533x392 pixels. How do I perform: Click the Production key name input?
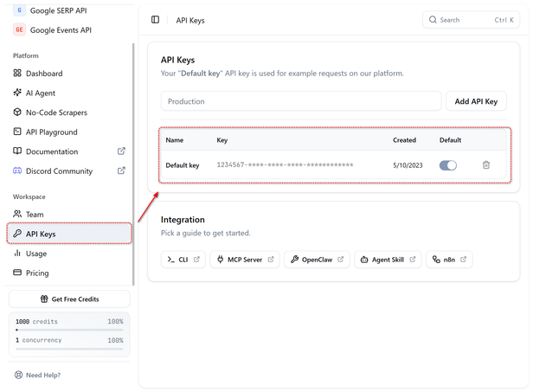(301, 101)
